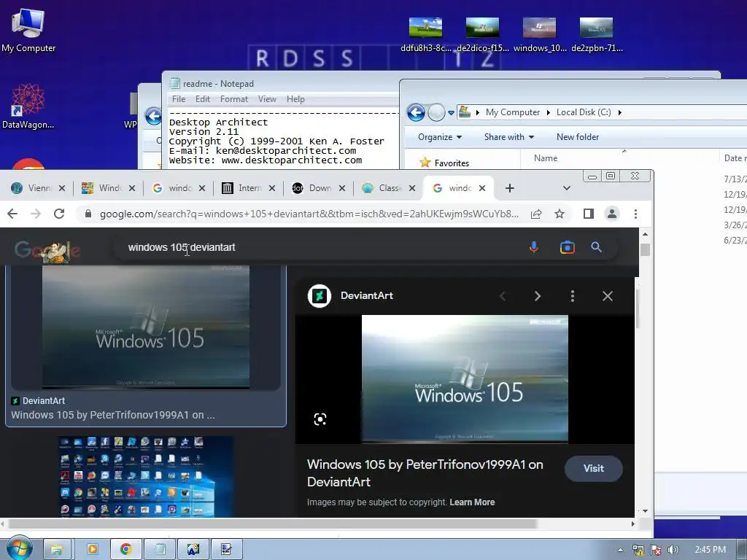747x560 pixels.
Task: Open a new Chrome tab
Action: tap(510, 188)
